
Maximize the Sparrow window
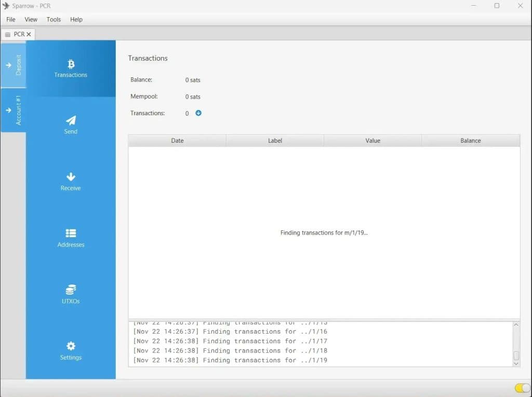tap(497, 6)
